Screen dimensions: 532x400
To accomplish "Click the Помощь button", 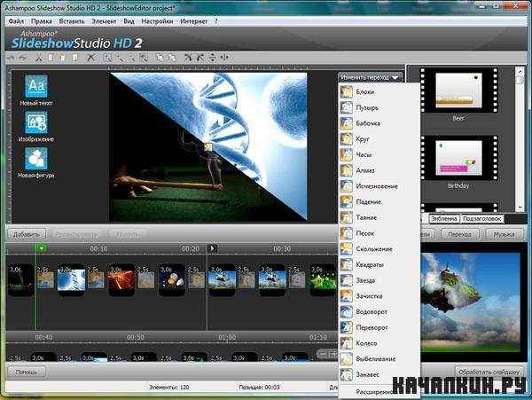I will tap(26, 372).
